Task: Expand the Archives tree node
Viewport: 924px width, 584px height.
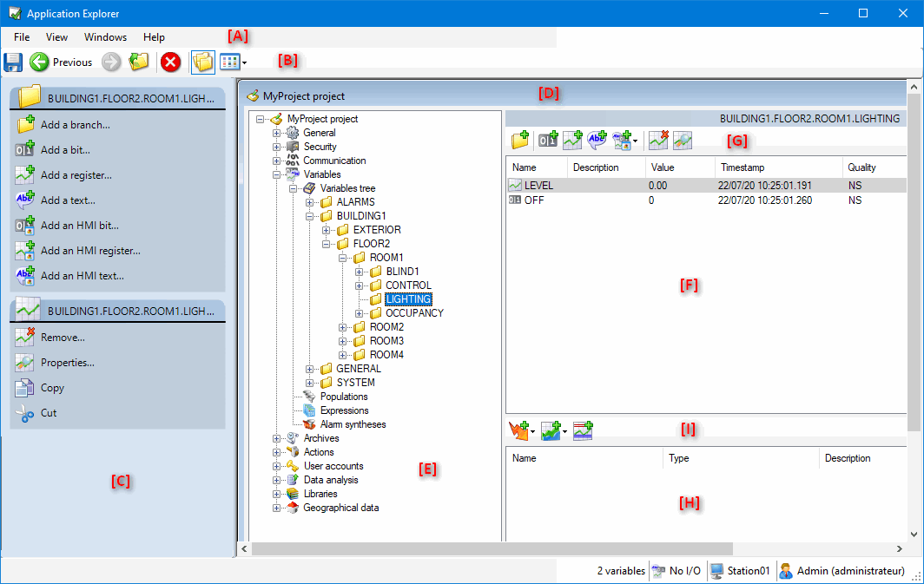Action: pos(277,438)
